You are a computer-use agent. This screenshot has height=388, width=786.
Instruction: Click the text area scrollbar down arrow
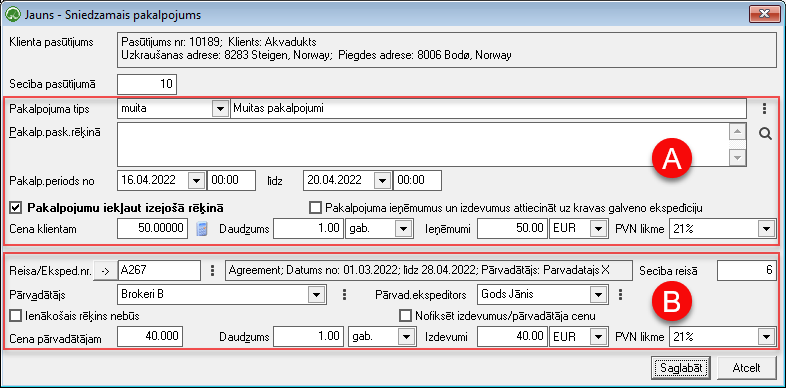[737, 157]
